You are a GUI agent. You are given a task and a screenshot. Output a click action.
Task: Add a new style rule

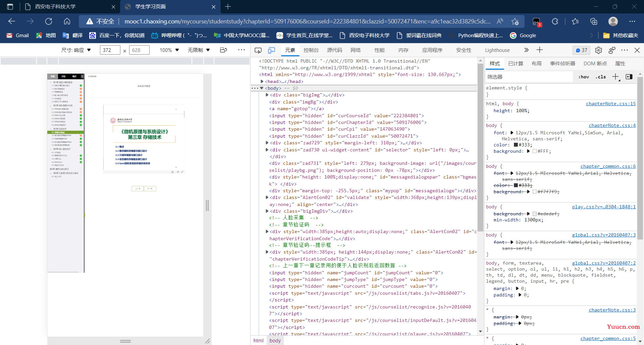[616, 77]
